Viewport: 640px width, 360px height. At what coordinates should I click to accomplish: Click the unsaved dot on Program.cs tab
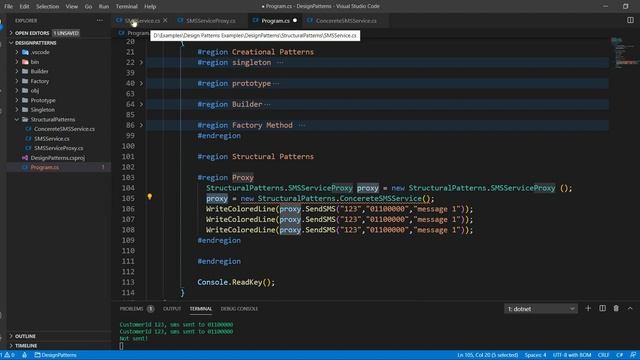(295, 20)
